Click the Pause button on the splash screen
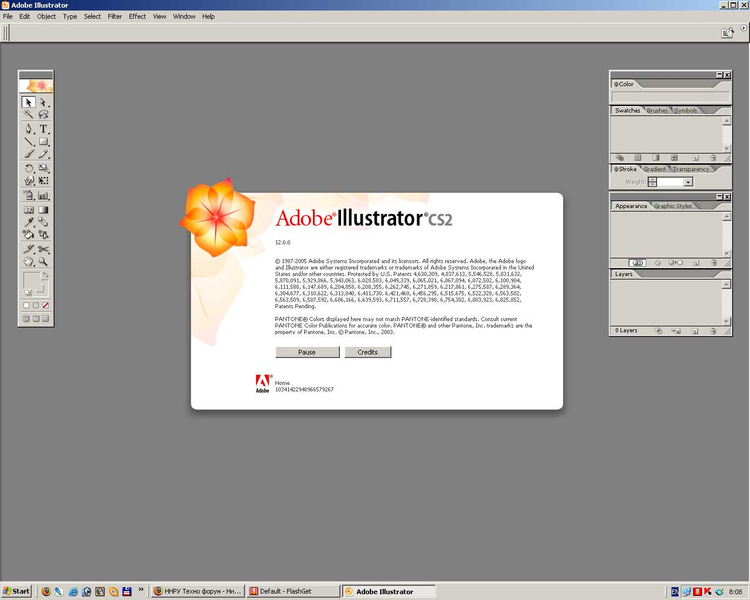 307,352
